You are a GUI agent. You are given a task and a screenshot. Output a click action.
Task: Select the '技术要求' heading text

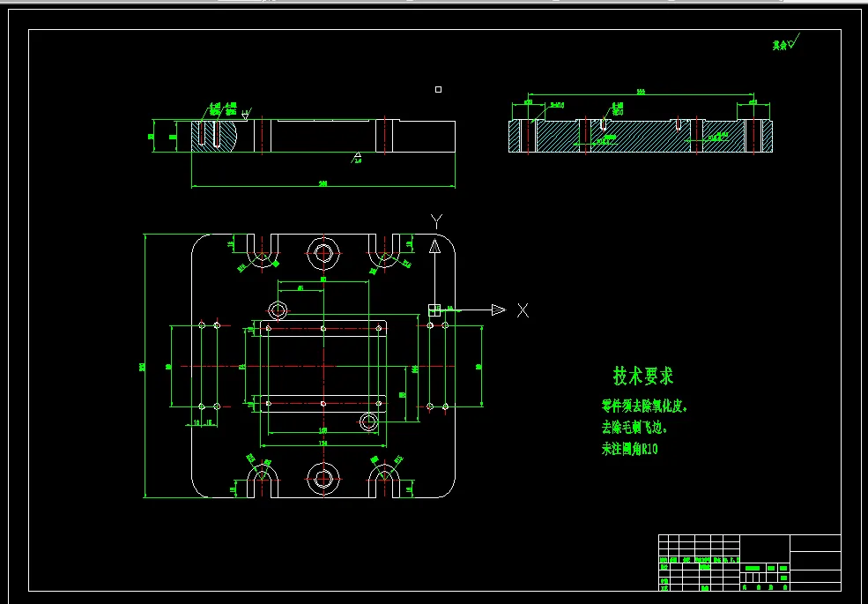point(643,376)
